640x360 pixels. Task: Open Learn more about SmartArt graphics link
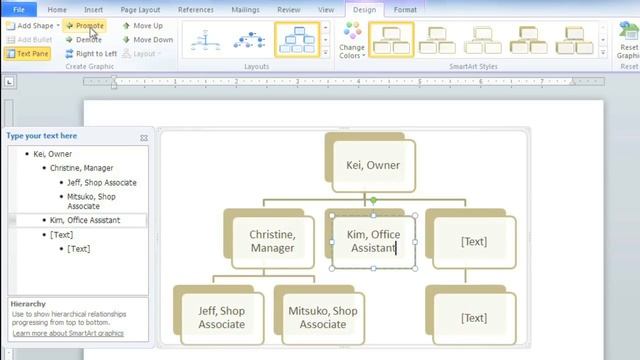coord(68,333)
